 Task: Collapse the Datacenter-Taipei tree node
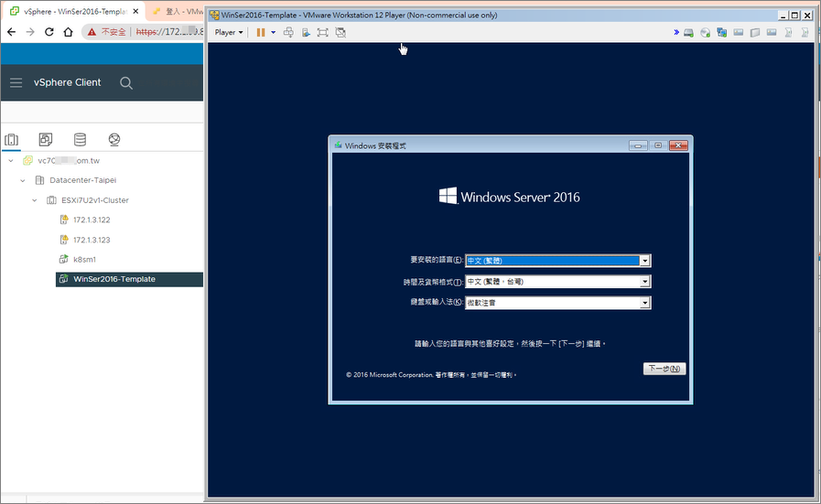pos(23,180)
